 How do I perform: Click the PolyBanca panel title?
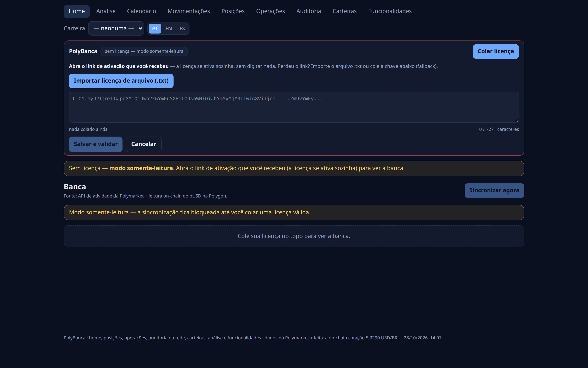pyautogui.click(x=83, y=51)
